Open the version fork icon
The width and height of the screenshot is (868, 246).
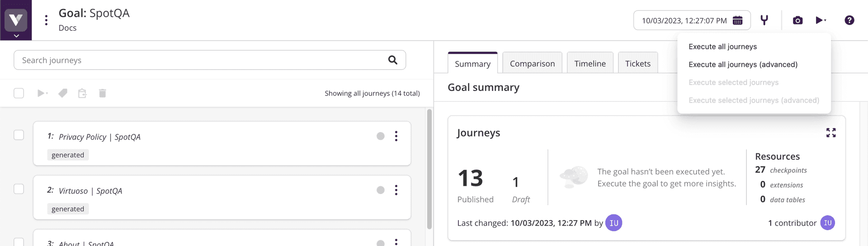tap(764, 20)
